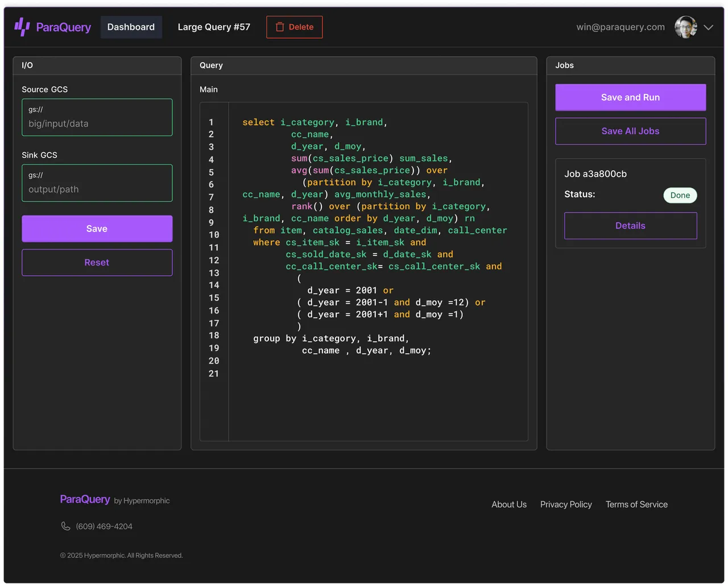Click the Save button in I/O panel

[97, 229]
